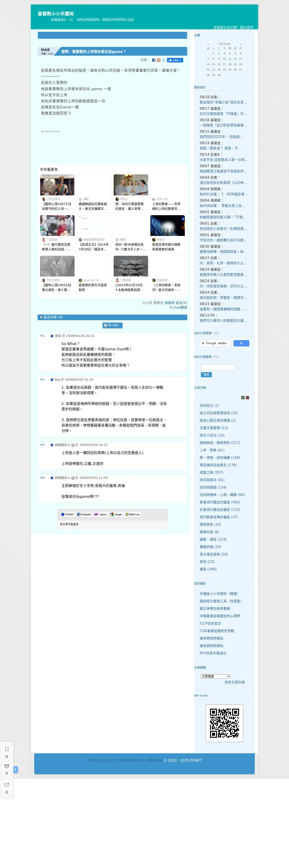289x868 pixels.
Task: Open category 聖經無誤、解經原則 (217)
Action: (x=220, y=442)
